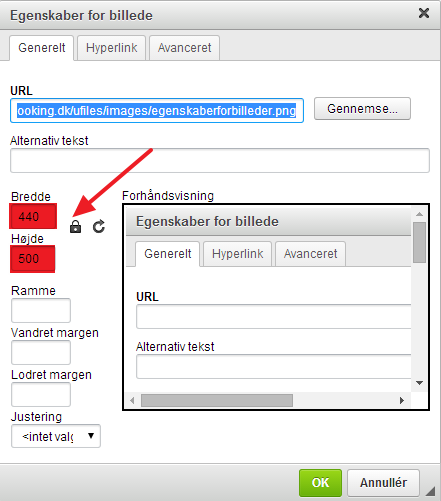Open the Justering dropdown

coord(56,436)
